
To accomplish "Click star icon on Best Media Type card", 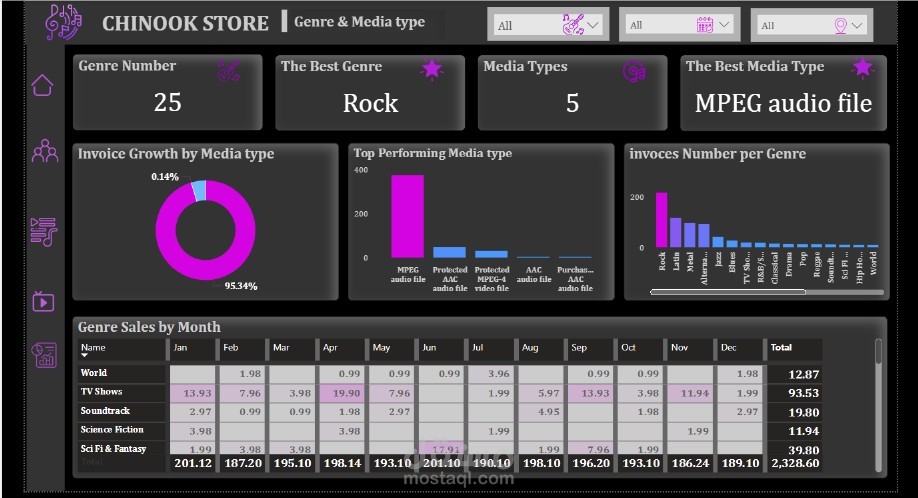I will click(862, 68).
